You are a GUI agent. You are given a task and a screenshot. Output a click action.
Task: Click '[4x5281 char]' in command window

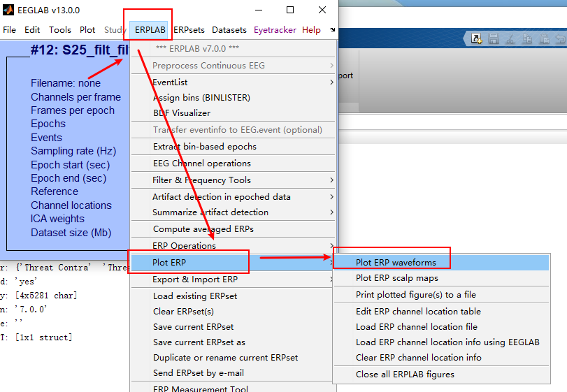point(46,296)
